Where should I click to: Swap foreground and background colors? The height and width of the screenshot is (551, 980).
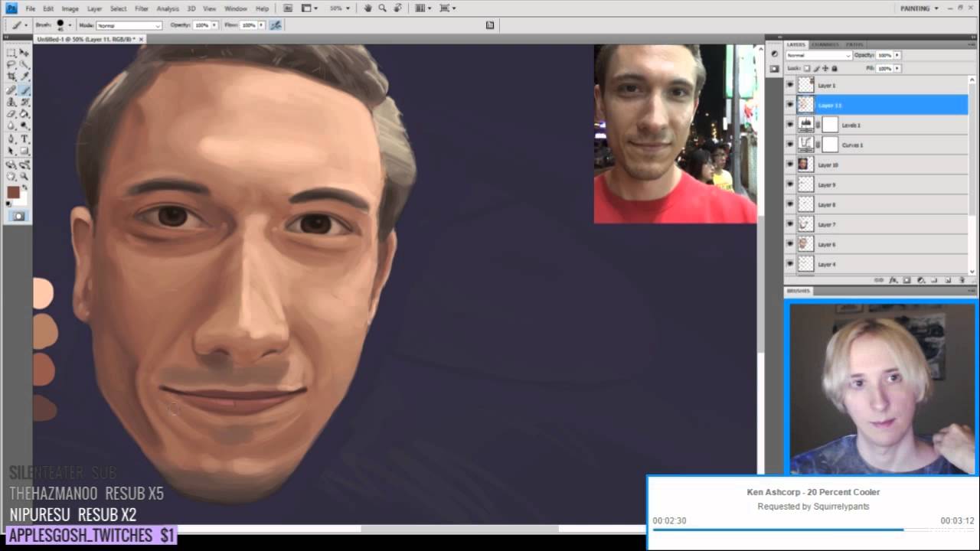[24, 187]
